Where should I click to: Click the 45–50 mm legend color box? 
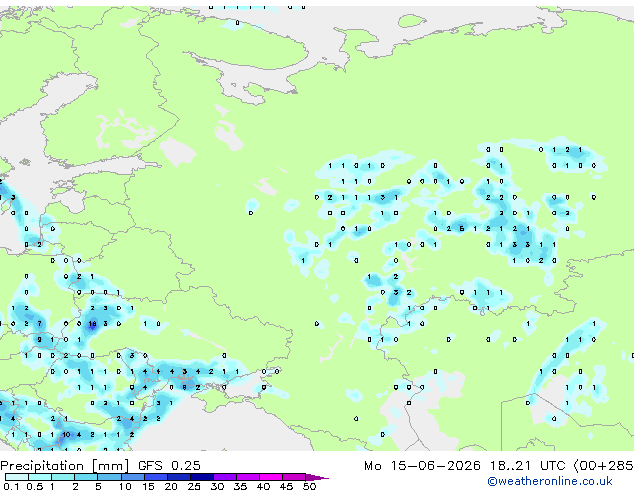point(294,477)
